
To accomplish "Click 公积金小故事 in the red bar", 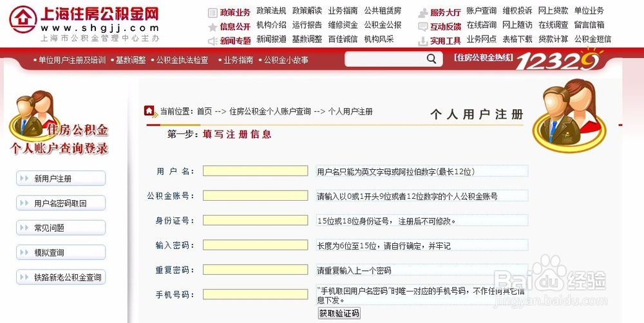I will (x=286, y=60).
